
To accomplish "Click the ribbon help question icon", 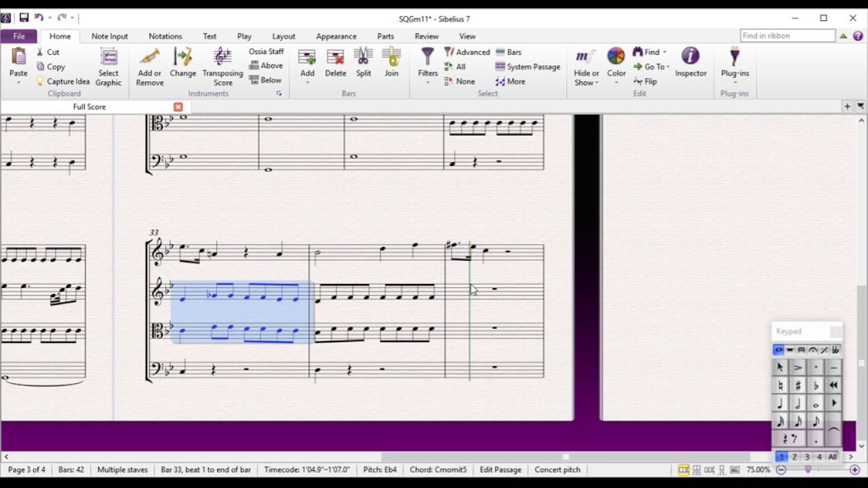I will click(858, 36).
